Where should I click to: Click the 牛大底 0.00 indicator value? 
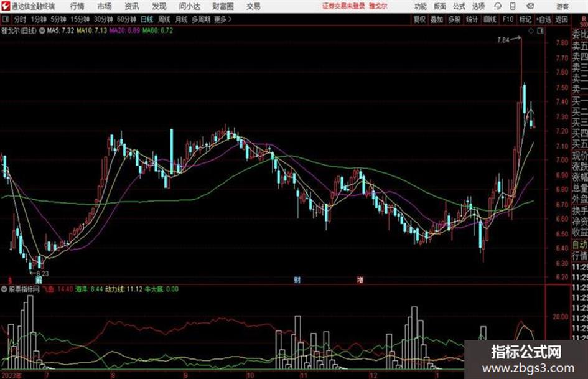[x=162, y=289]
